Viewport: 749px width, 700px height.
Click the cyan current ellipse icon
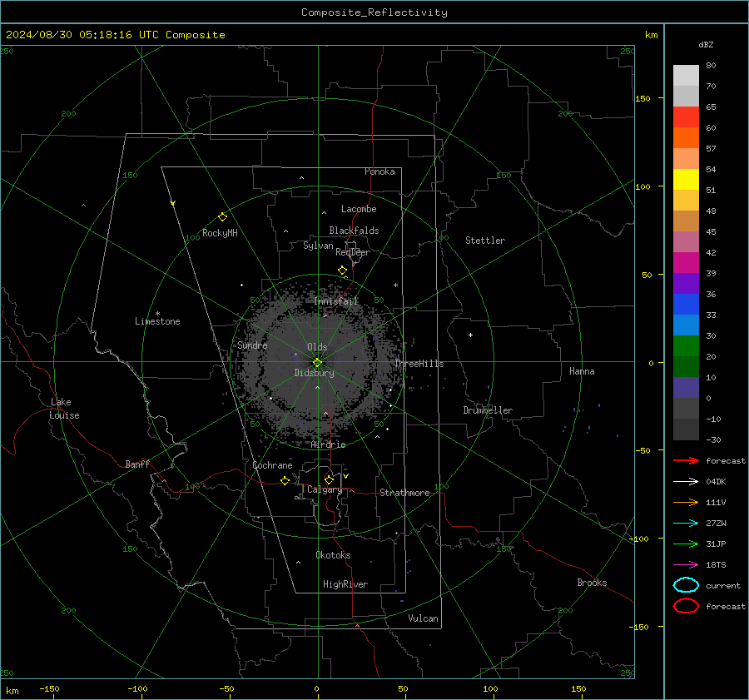[x=686, y=585]
